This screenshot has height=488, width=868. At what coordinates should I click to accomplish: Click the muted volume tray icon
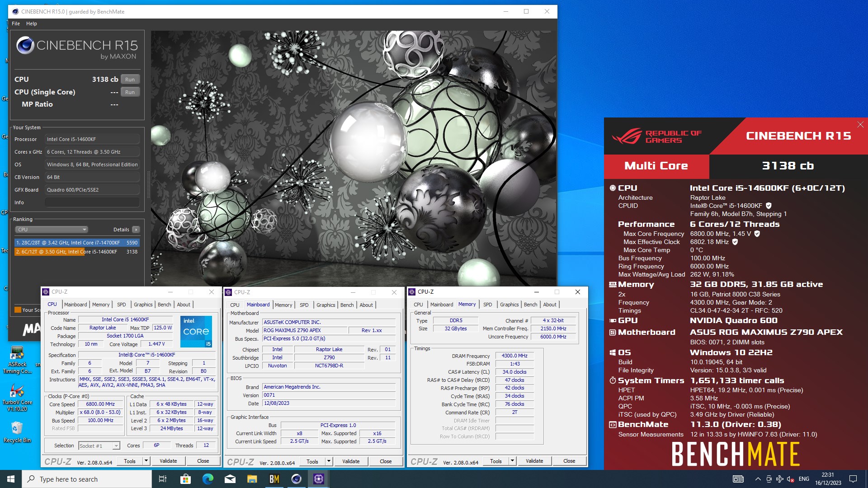click(791, 479)
